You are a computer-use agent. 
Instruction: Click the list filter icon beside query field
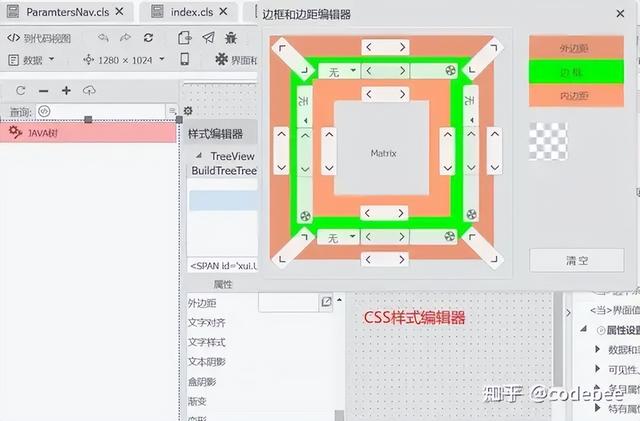click(x=171, y=110)
